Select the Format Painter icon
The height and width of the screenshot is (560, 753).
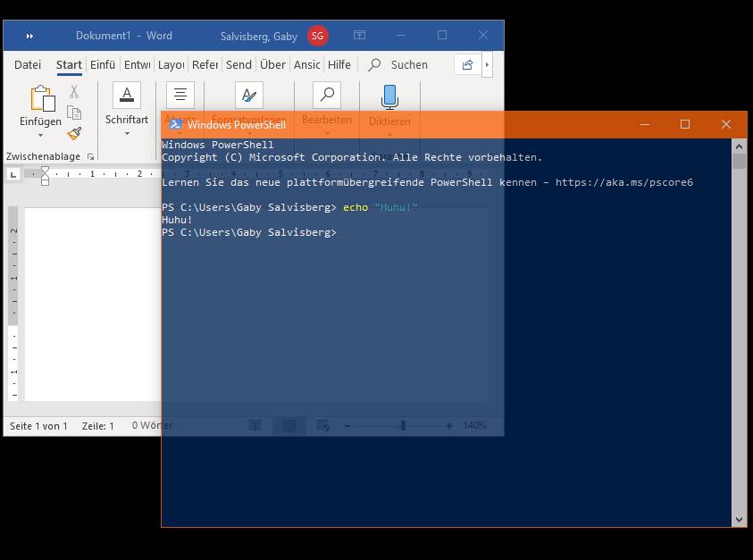click(x=75, y=132)
